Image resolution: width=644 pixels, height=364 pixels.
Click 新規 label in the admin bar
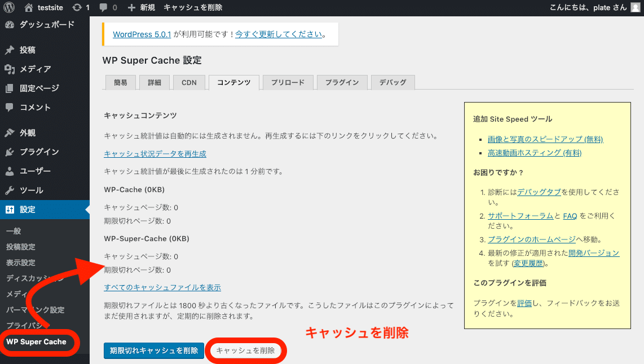pos(147,7)
